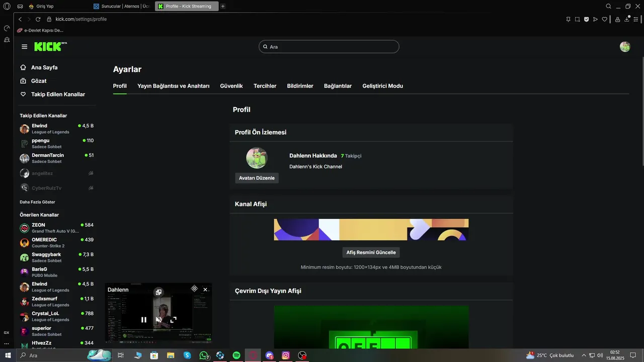Viewport: 644px width, 362px height.
Task: Select the Bildirimler tab
Action: (x=300, y=86)
